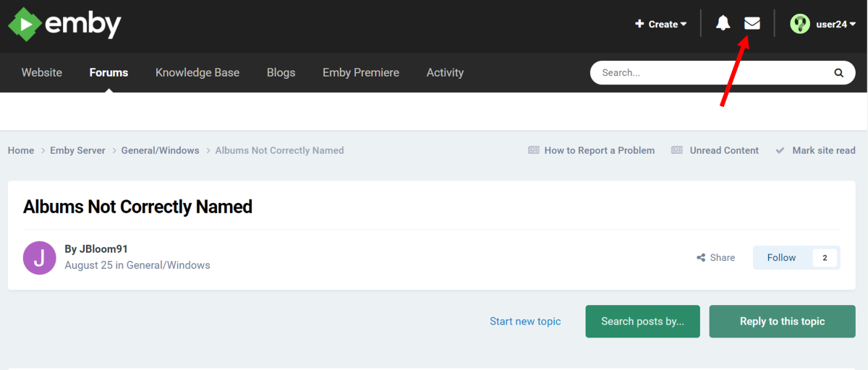Image resolution: width=868 pixels, height=370 pixels.
Task: Click the search magnifier icon
Action: coord(838,72)
